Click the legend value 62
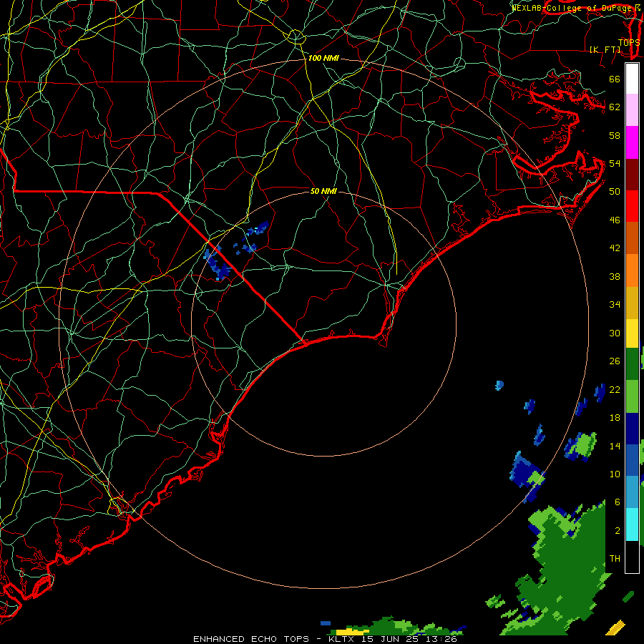Viewport: 644px width, 644px height. pos(615,107)
